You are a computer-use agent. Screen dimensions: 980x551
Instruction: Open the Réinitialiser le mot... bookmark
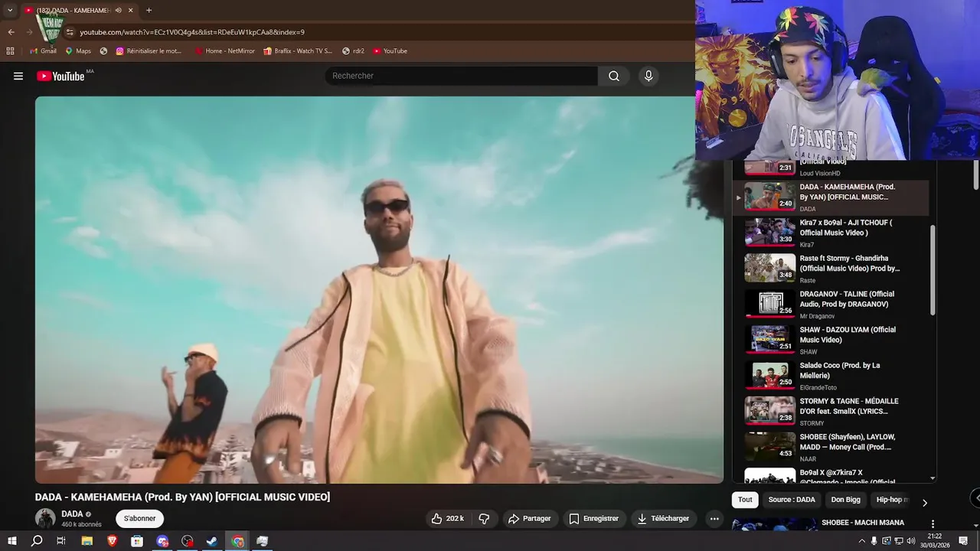149,51
